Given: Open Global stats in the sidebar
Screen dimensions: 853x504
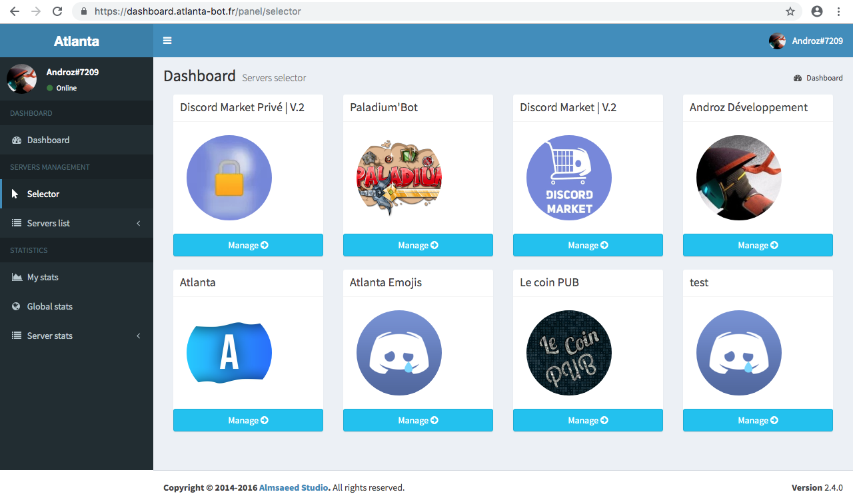Looking at the screenshot, I should click(x=77, y=306).
